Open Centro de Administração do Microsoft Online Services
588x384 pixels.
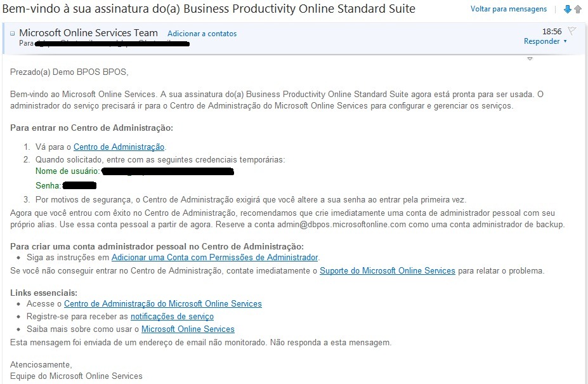click(162, 304)
